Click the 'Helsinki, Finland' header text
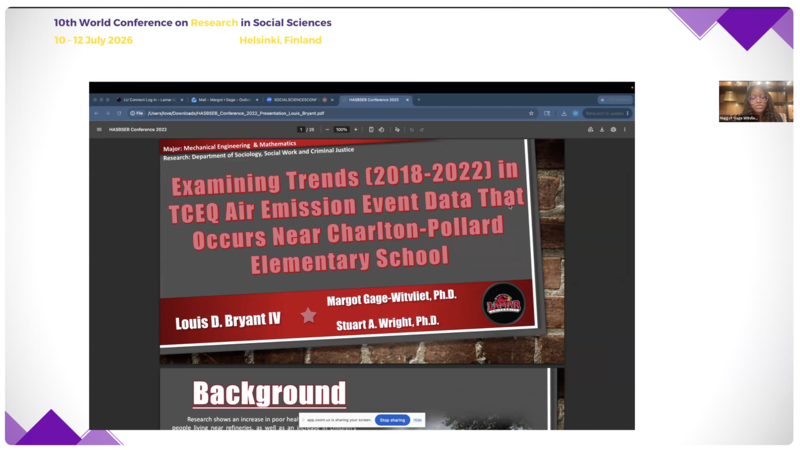The height and width of the screenshot is (450, 800). click(281, 40)
